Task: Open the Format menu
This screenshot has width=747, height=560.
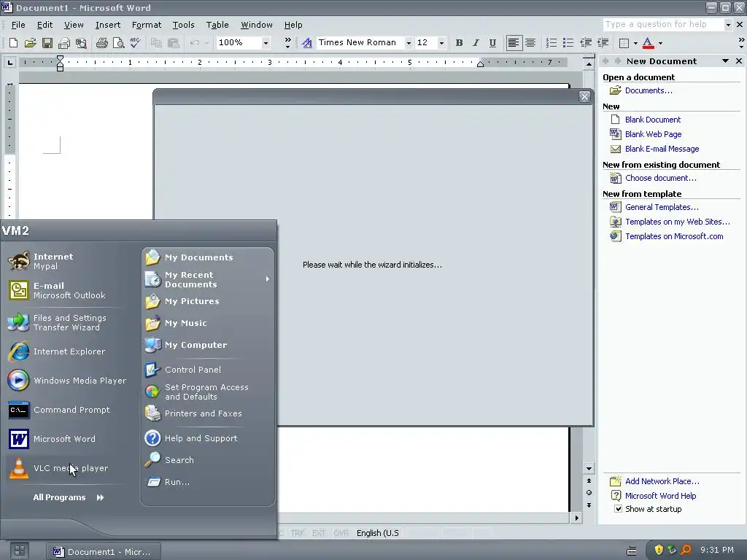Action: point(146,25)
